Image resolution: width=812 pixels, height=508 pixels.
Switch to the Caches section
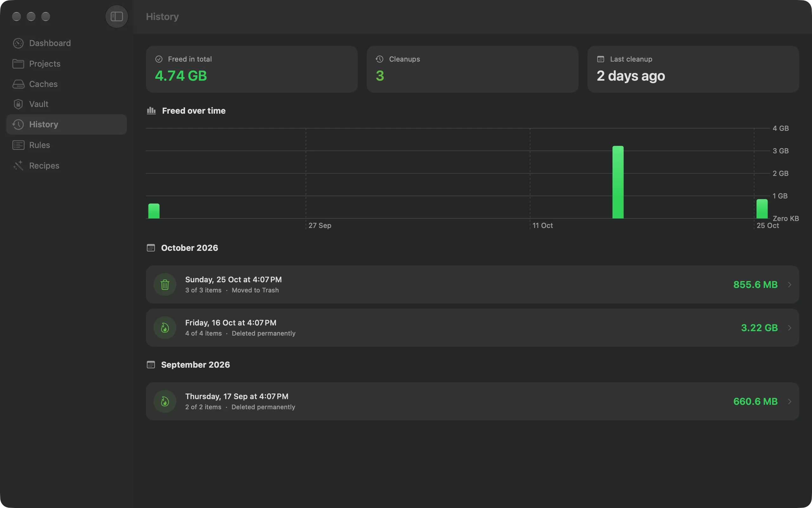[x=66, y=84]
